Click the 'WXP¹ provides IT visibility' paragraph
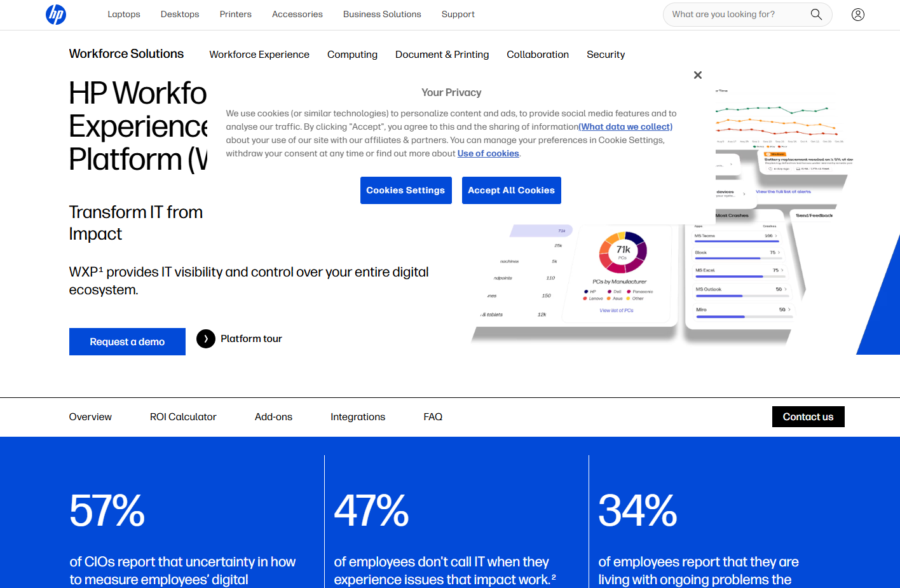This screenshot has width=900, height=588. 249,281
